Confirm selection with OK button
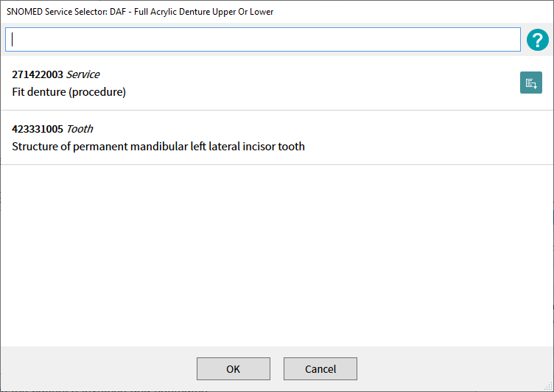Viewport: 554px width, 392px height. pos(234,368)
